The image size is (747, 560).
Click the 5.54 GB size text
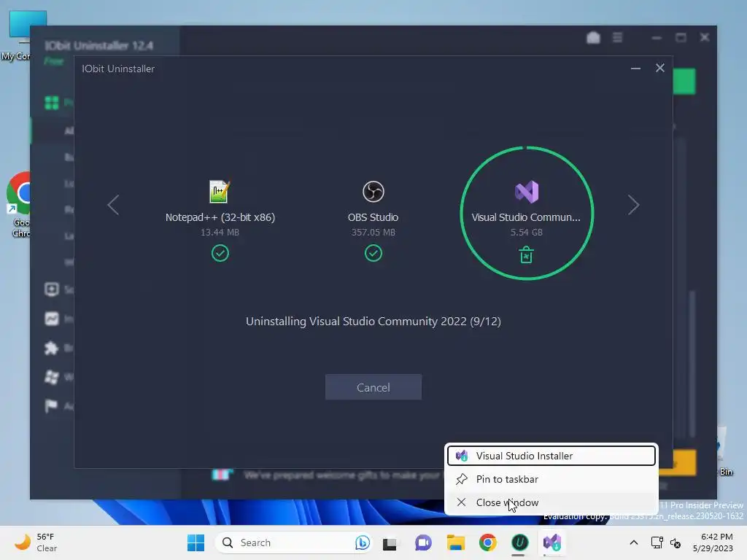pyautogui.click(x=527, y=233)
